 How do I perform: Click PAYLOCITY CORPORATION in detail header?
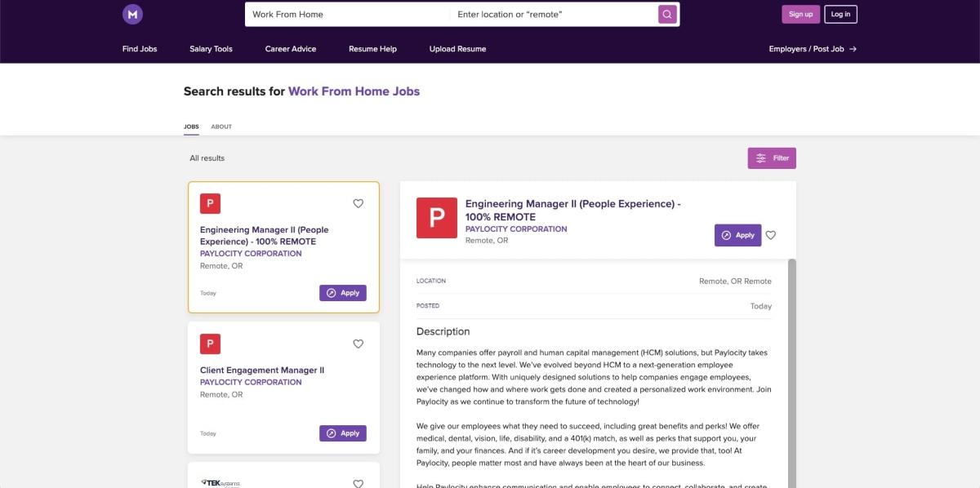(x=516, y=229)
